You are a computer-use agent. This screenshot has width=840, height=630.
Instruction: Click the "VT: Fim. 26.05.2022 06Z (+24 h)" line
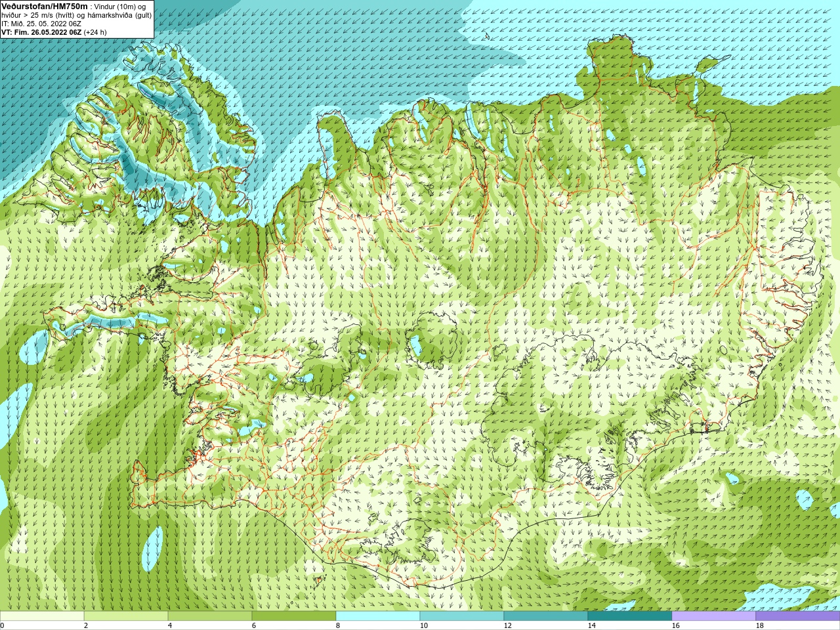[54, 32]
